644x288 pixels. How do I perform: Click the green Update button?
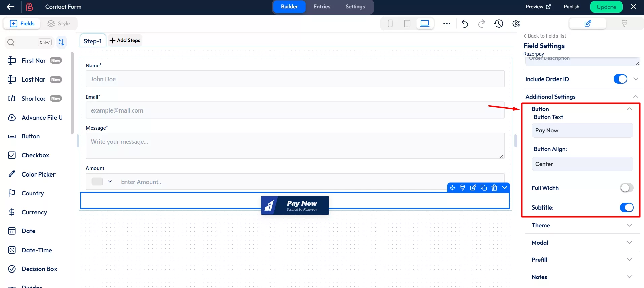(606, 7)
